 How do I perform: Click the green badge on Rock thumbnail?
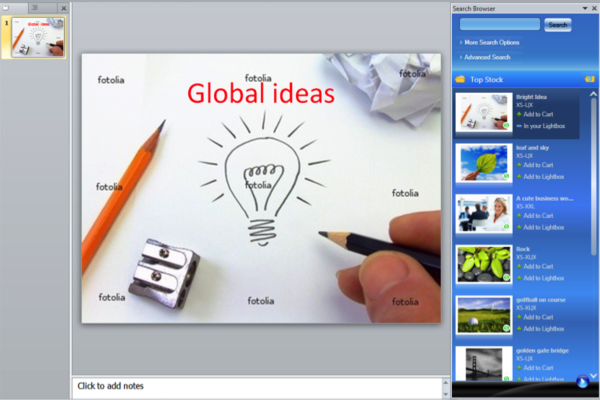(x=506, y=277)
